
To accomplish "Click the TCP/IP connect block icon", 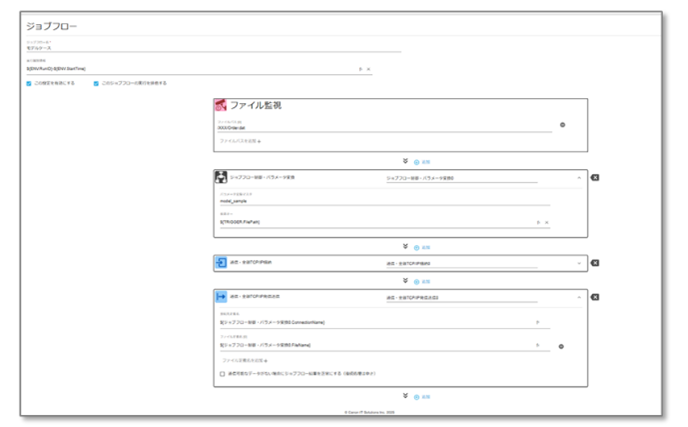I will click(x=221, y=263).
